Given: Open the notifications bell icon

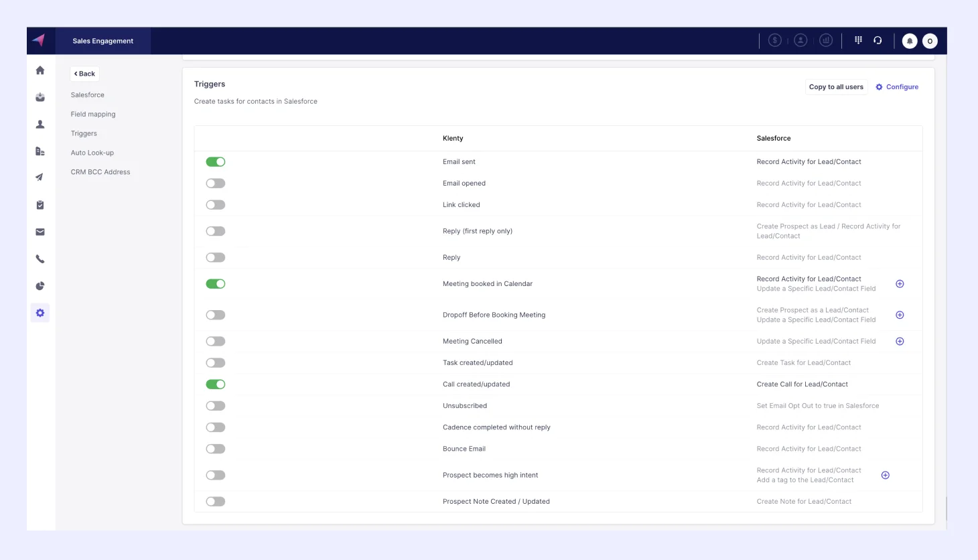Looking at the screenshot, I should tap(909, 40).
